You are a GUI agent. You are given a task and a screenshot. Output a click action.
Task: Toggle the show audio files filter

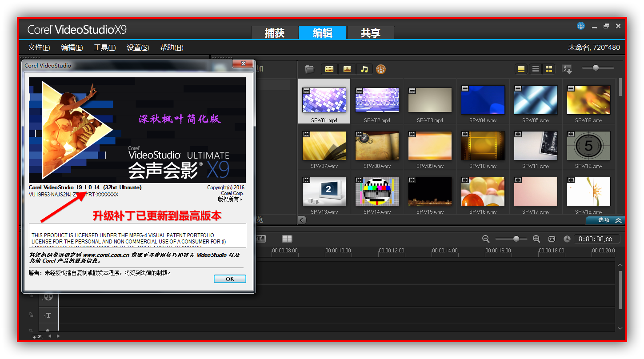(364, 69)
